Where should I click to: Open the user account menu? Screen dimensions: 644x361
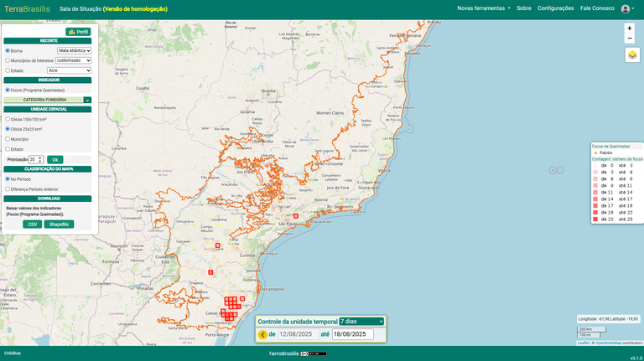coord(627,8)
